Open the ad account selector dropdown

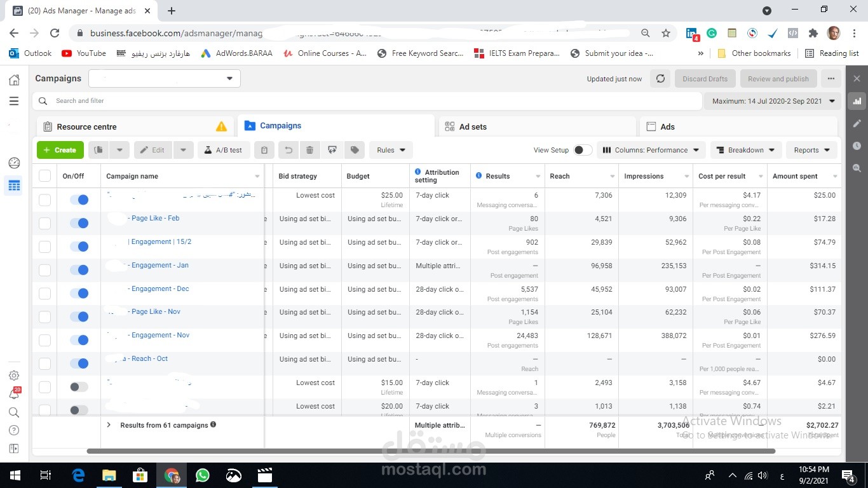(165, 78)
